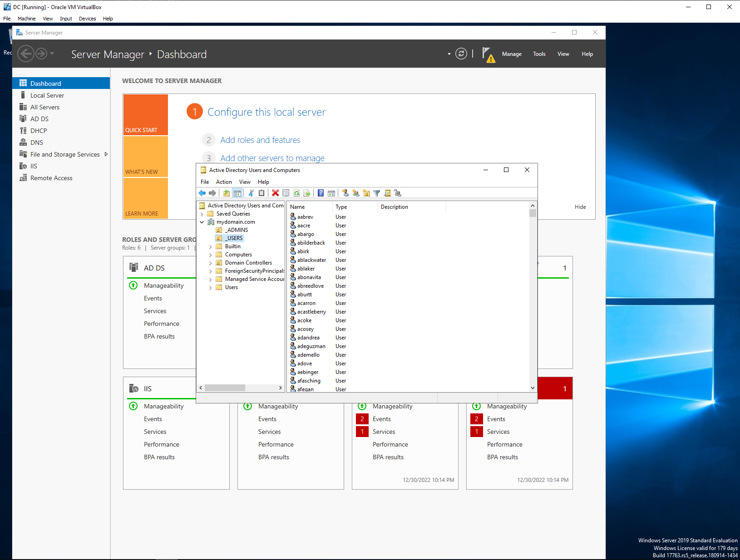Export the user list
Viewport: 740px width, 560px height.
[x=307, y=193]
